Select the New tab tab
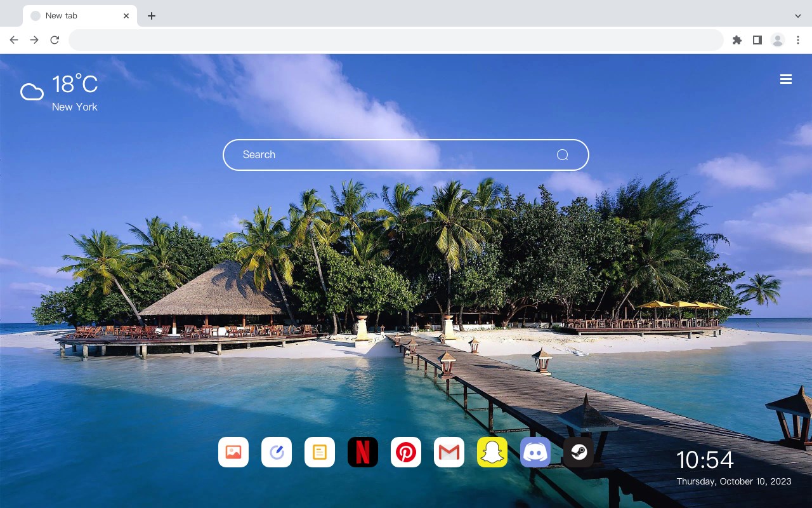Image resolution: width=812 pixels, height=508 pixels. click(x=80, y=16)
